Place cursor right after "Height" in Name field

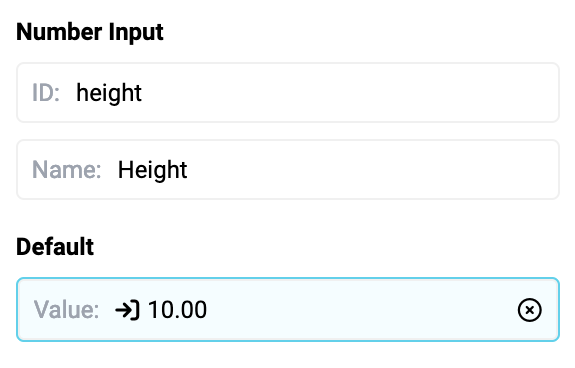(x=188, y=170)
